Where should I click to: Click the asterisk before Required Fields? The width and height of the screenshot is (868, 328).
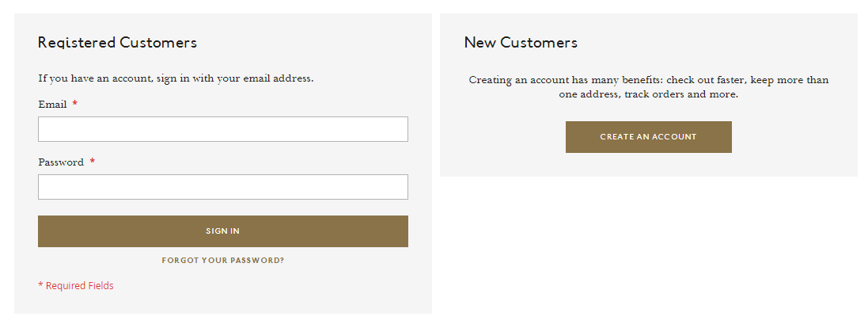(x=40, y=286)
